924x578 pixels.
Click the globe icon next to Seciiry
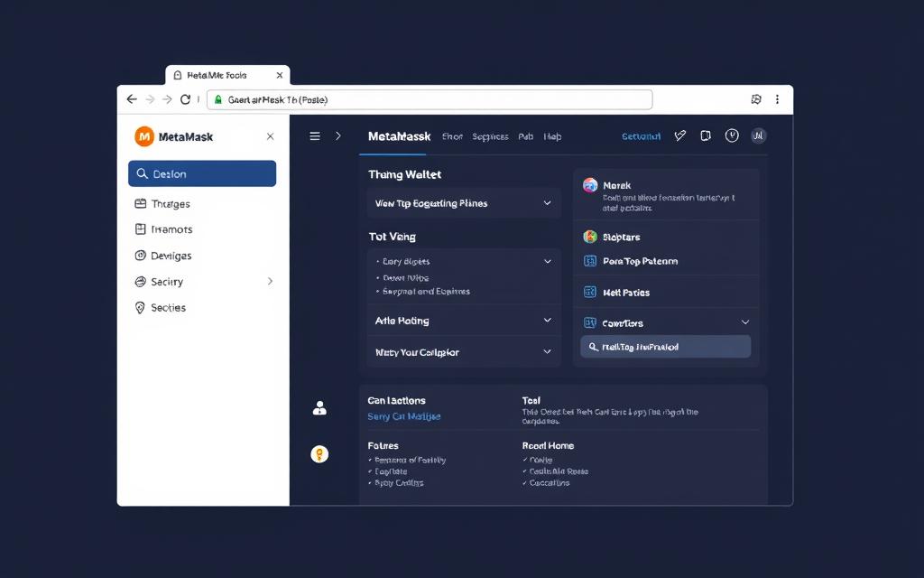[x=140, y=282]
